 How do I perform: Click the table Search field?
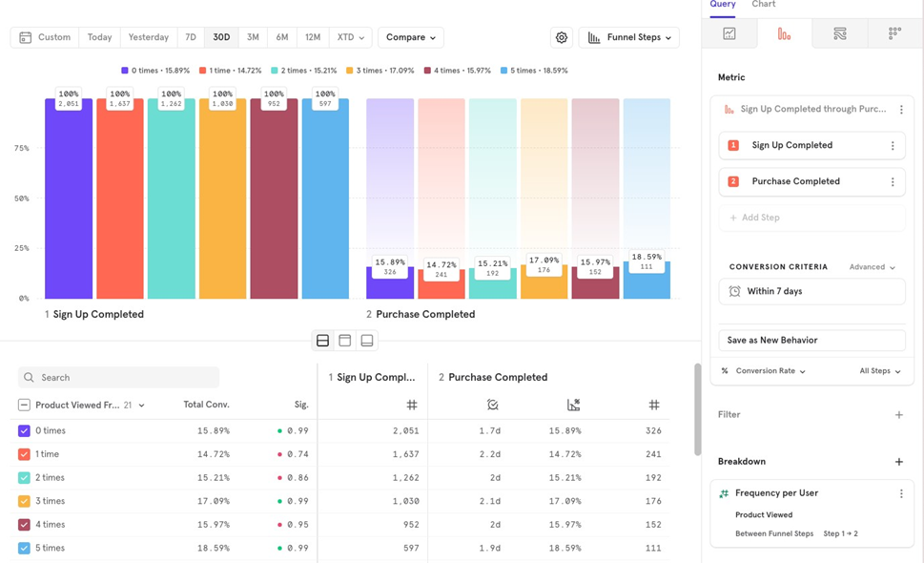(119, 378)
